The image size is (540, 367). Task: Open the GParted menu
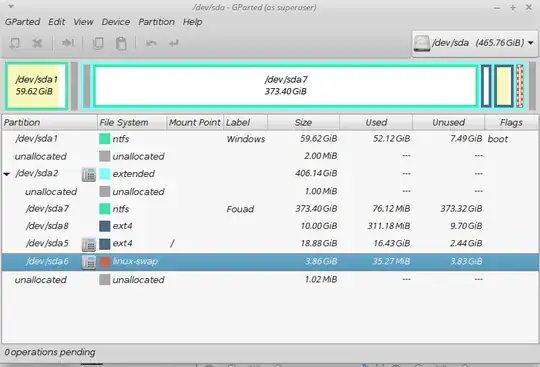22,22
